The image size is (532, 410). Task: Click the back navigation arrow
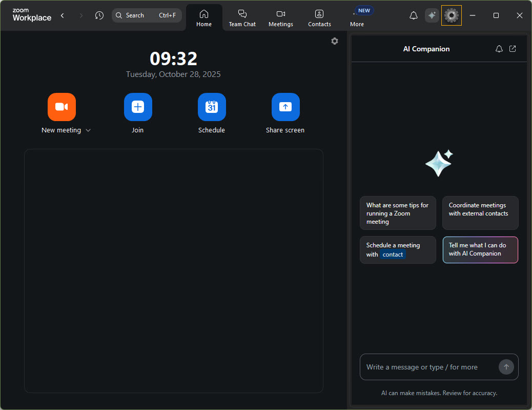62,15
